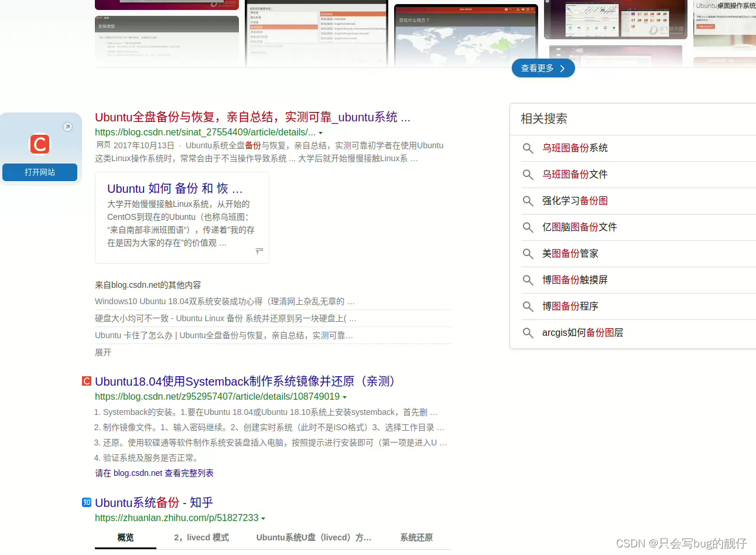Click list item 3. 还原。使用软碟通

[x=271, y=442]
